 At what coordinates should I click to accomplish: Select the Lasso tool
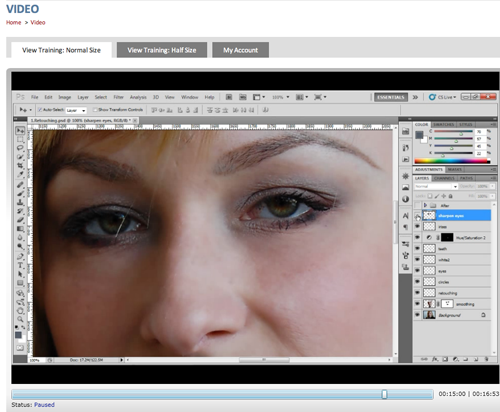20,148
